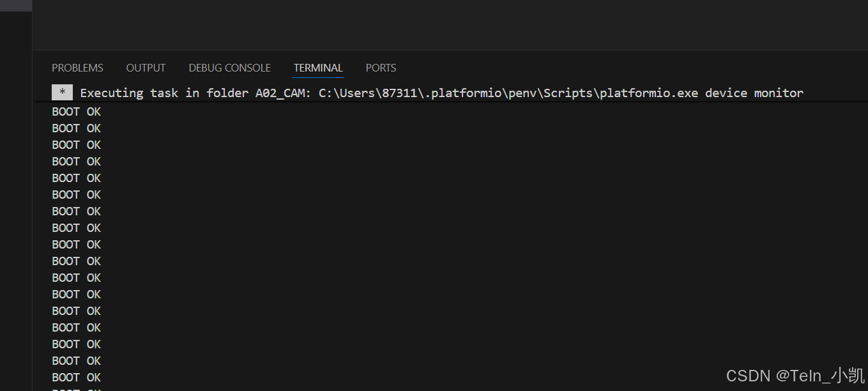Screen dimensions: 868x391
Task: Click the first BOOT OK output line
Action: click(x=77, y=112)
